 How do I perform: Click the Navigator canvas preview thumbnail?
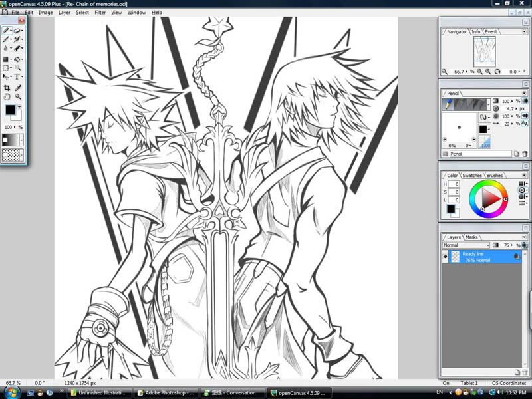(x=484, y=51)
